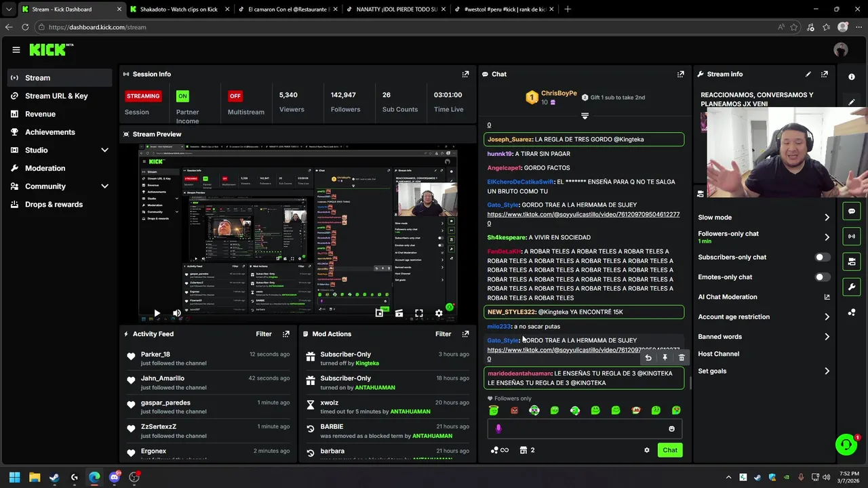The height and width of the screenshot is (488, 868).
Task: Open Followers-only chat options
Action: tap(764, 237)
